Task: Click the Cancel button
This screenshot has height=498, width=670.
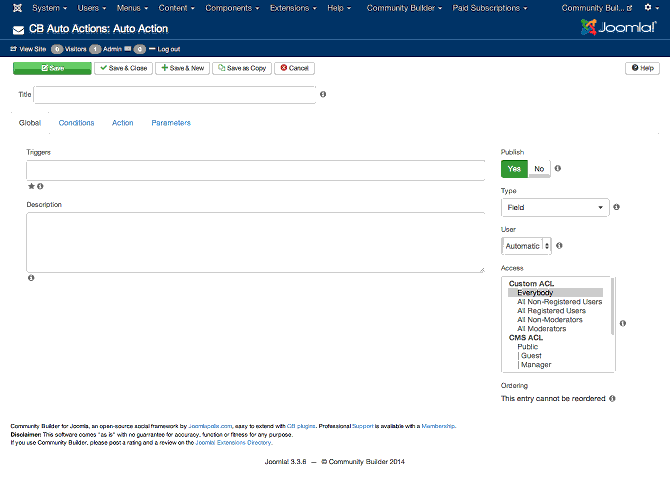Action: point(294,68)
